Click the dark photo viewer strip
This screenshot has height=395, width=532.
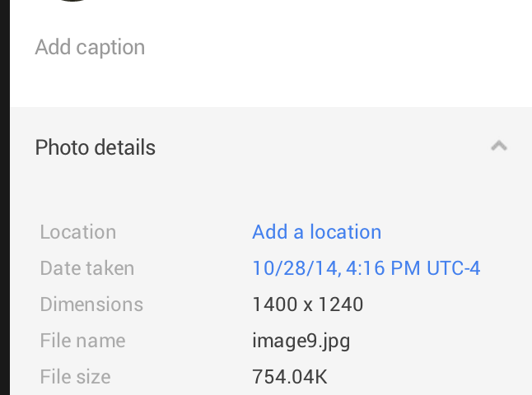click(x=5, y=197)
